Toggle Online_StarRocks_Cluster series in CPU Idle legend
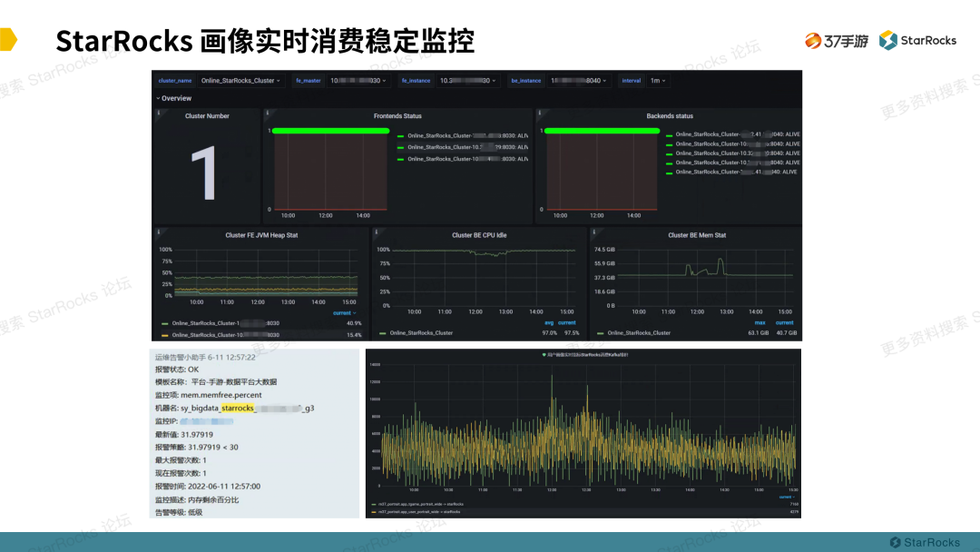Viewport: 980px width, 552px height. (x=421, y=333)
